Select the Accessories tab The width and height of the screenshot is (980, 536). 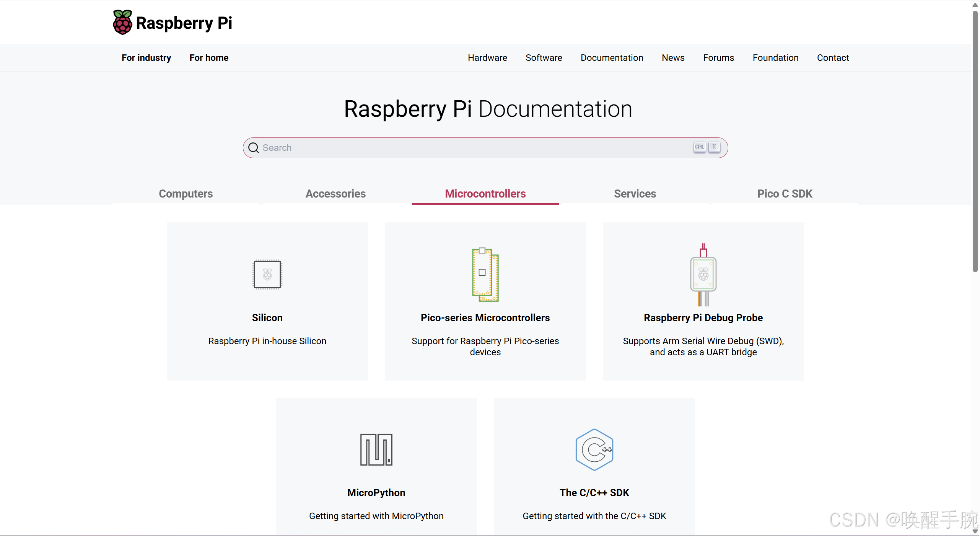point(335,194)
